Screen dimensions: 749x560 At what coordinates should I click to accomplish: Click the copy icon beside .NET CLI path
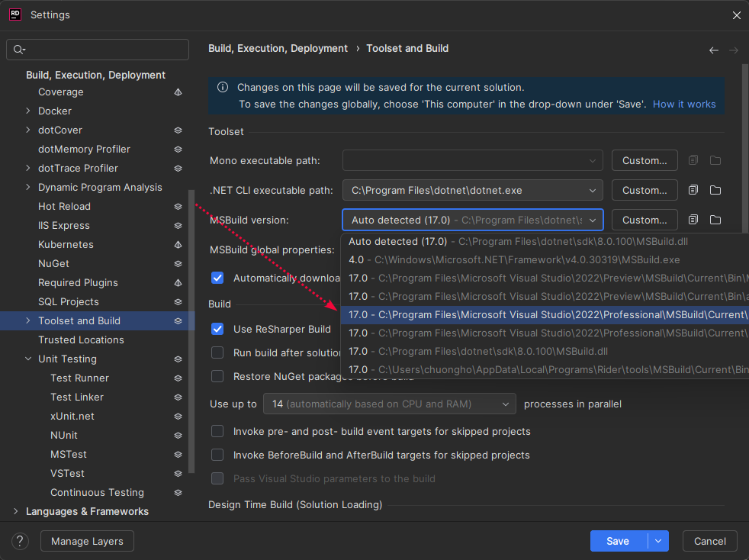pyautogui.click(x=693, y=190)
